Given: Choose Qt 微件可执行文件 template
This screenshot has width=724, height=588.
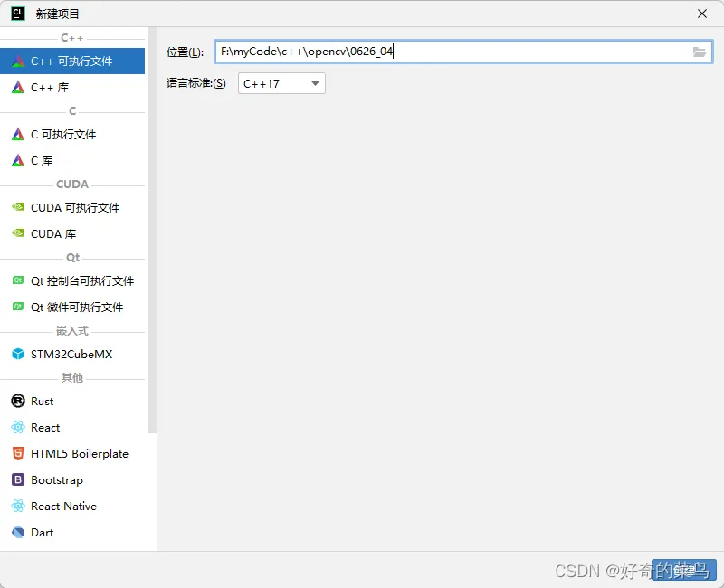Looking at the screenshot, I should (x=72, y=307).
